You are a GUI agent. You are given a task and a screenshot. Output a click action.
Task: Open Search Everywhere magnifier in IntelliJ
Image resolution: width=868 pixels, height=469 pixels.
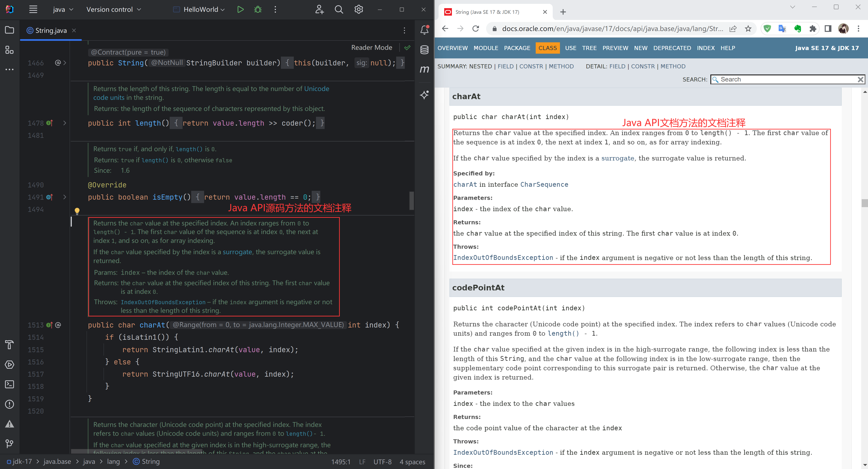[x=339, y=10]
